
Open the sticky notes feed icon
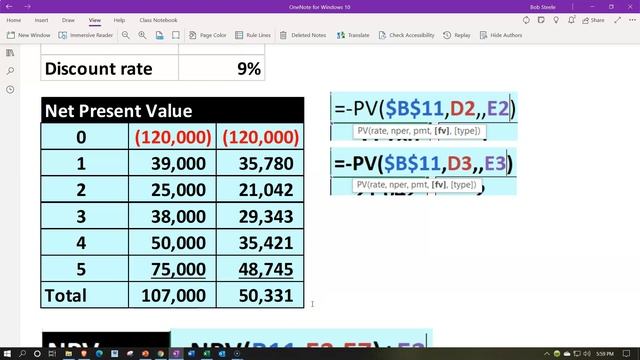point(541,20)
